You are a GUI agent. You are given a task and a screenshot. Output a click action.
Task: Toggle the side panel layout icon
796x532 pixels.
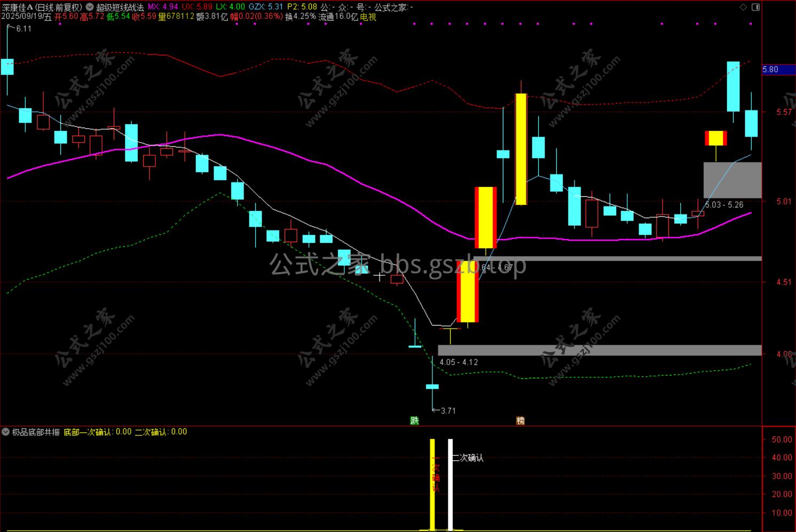pyautogui.click(x=755, y=7)
